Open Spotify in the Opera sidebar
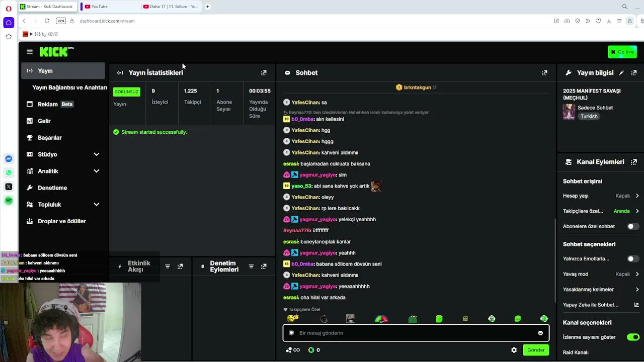 pos(9,201)
